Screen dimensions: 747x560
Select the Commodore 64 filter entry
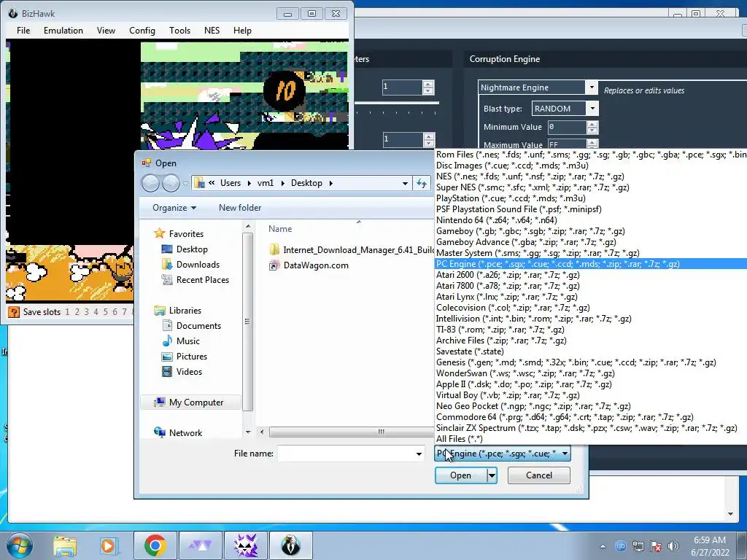tap(591, 416)
